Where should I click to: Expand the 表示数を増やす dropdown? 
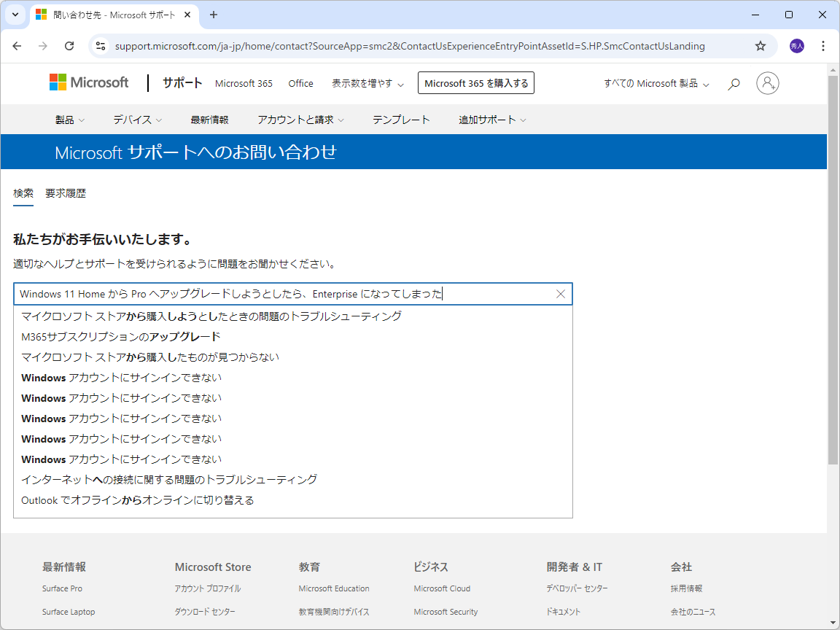pyautogui.click(x=367, y=83)
